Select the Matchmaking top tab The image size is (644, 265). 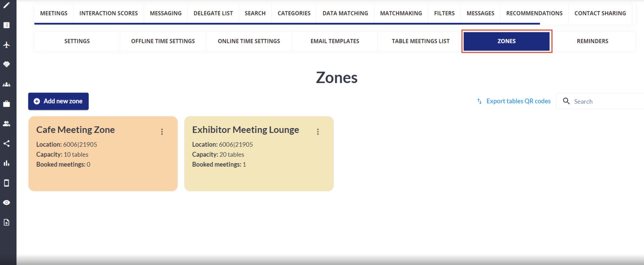point(401,13)
